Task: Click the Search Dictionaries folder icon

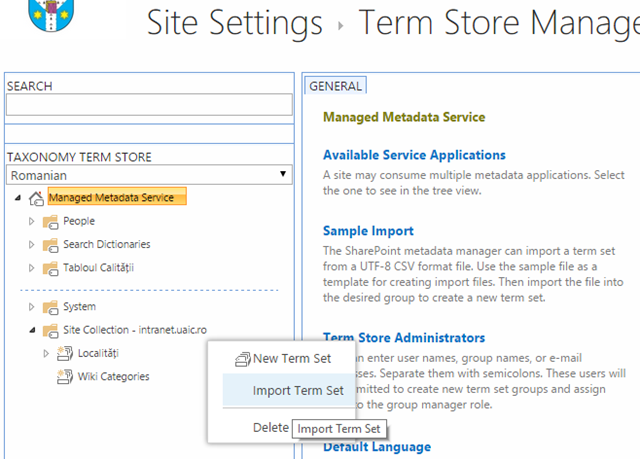Action: coord(50,244)
